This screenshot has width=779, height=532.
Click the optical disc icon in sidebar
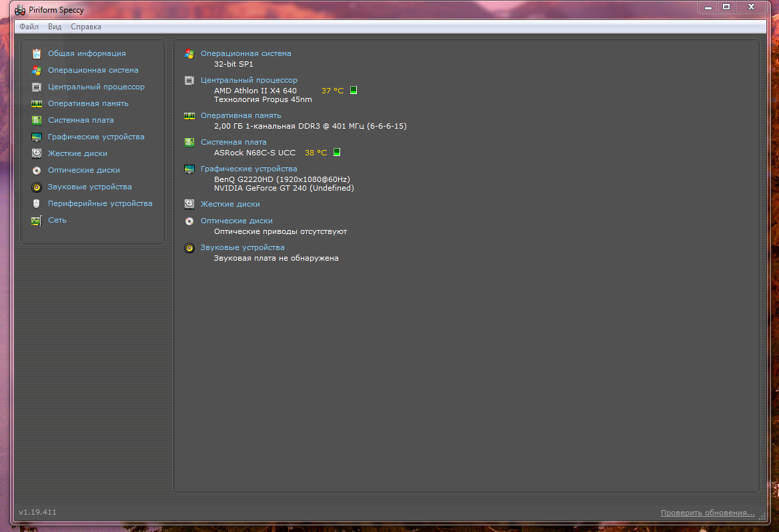(36, 171)
